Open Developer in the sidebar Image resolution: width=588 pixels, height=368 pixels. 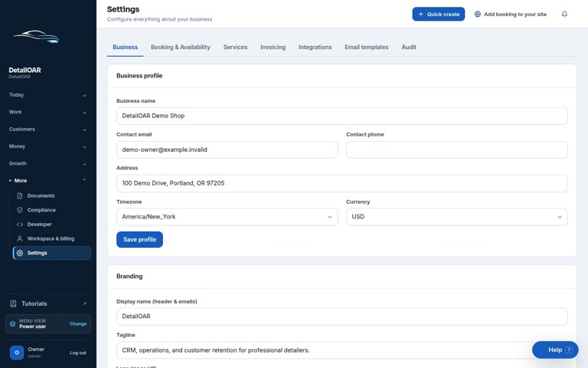[x=52, y=224]
